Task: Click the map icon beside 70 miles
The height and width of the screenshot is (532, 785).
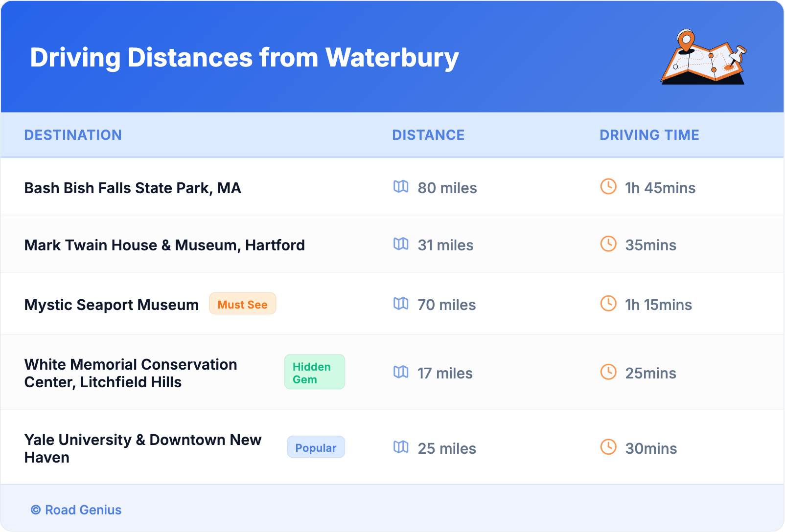Action: tap(401, 304)
